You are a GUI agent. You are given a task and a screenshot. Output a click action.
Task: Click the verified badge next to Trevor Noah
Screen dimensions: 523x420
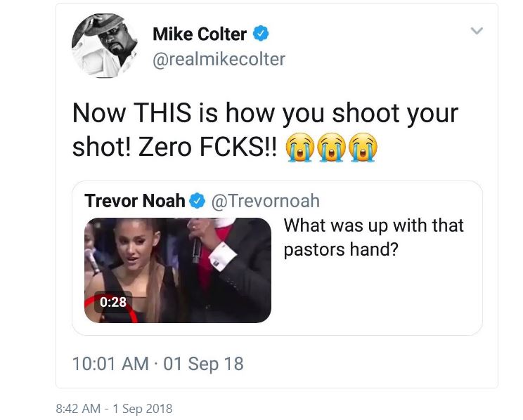198,202
